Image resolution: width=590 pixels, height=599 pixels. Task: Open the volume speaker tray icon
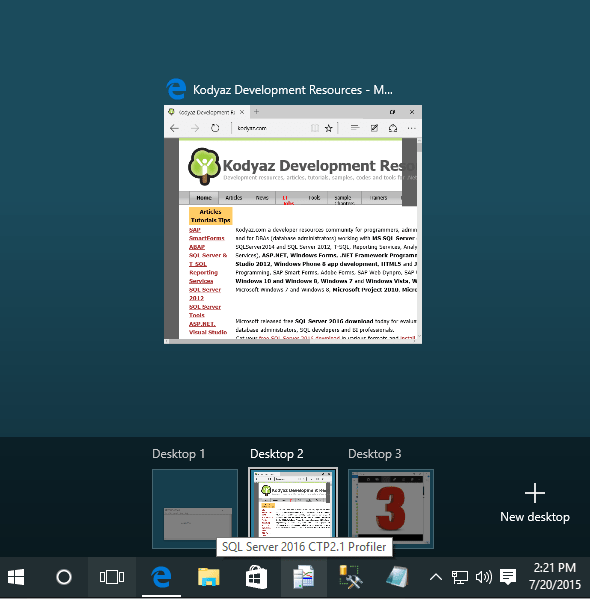coord(484,577)
